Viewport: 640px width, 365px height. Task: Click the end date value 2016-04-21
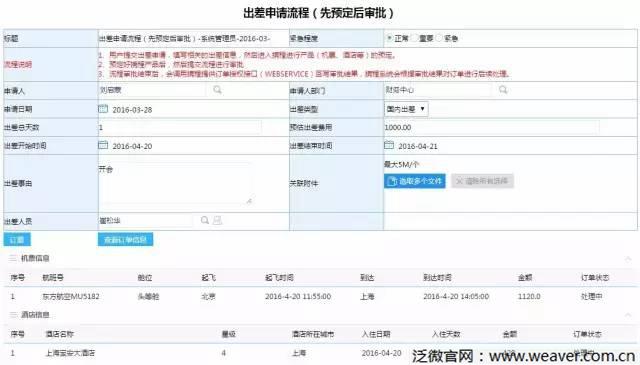click(x=418, y=146)
